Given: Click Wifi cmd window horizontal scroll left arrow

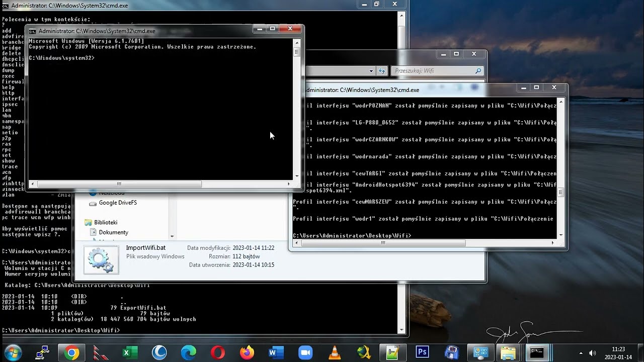Looking at the screenshot, I should click(x=296, y=243).
